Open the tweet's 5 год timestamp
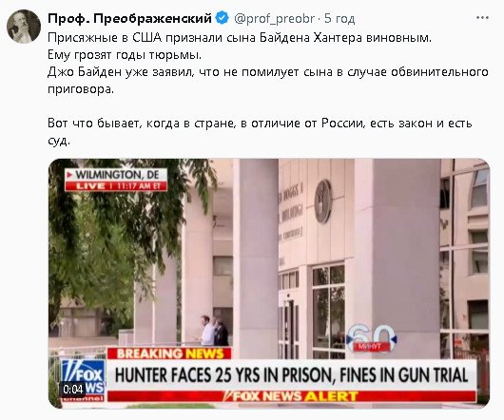The image size is (504, 420). click(x=339, y=19)
